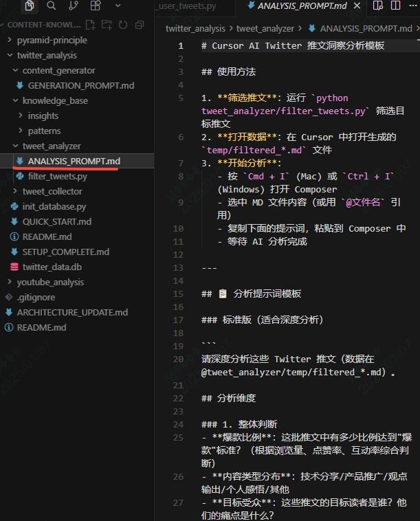Click line number 20 in the gutter
This screenshot has height=521, width=420.
click(x=179, y=359)
